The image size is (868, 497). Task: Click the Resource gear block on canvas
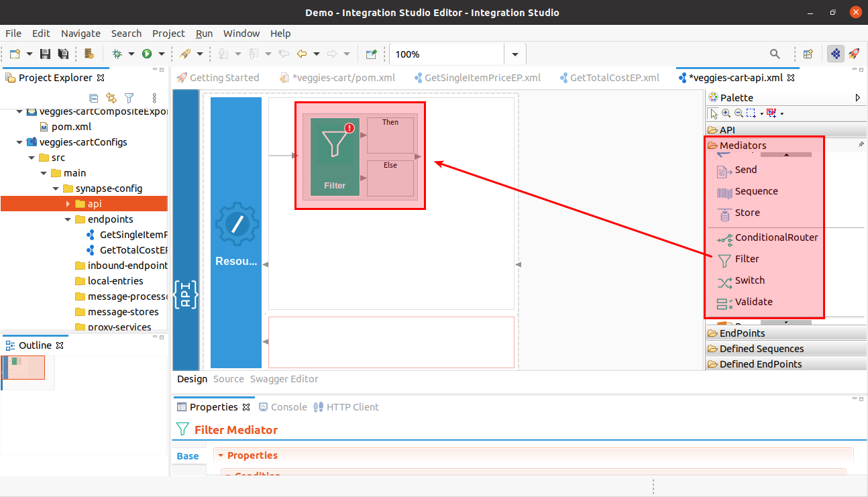coord(236,233)
